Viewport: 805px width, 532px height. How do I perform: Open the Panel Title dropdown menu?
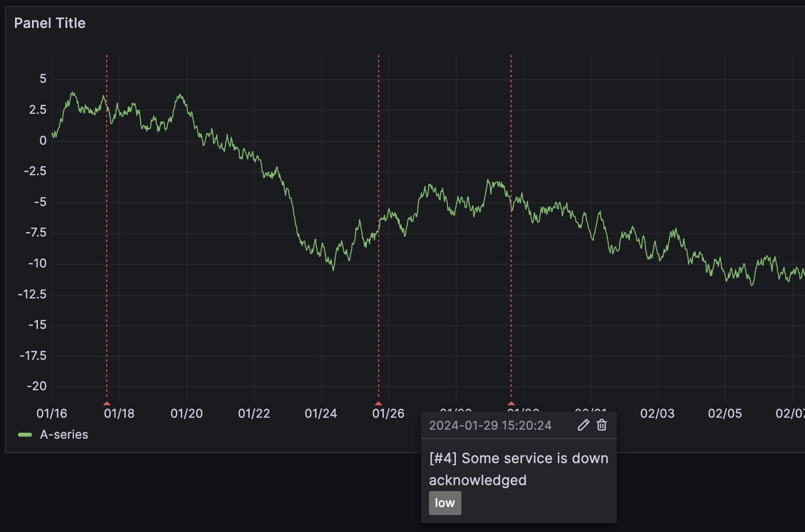click(50, 23)
